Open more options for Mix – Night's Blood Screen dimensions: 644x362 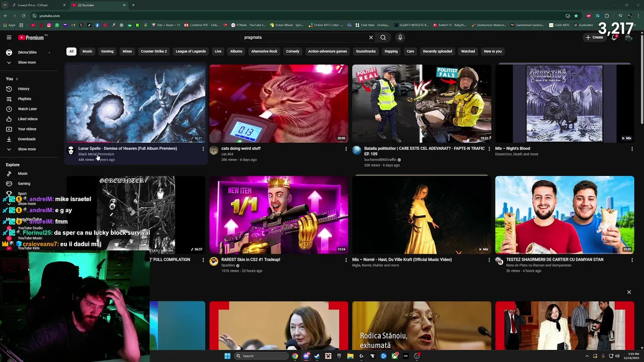pos(632,149)
